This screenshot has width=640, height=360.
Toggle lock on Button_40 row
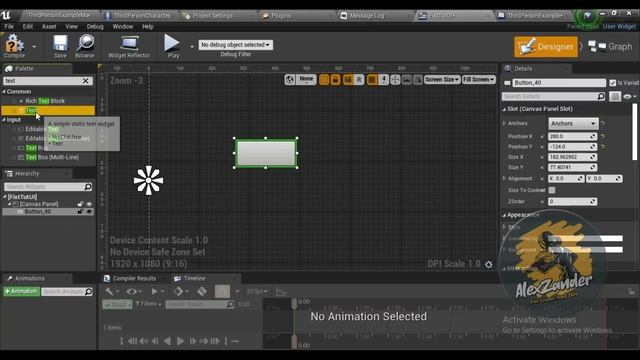(x=80, y=211)
